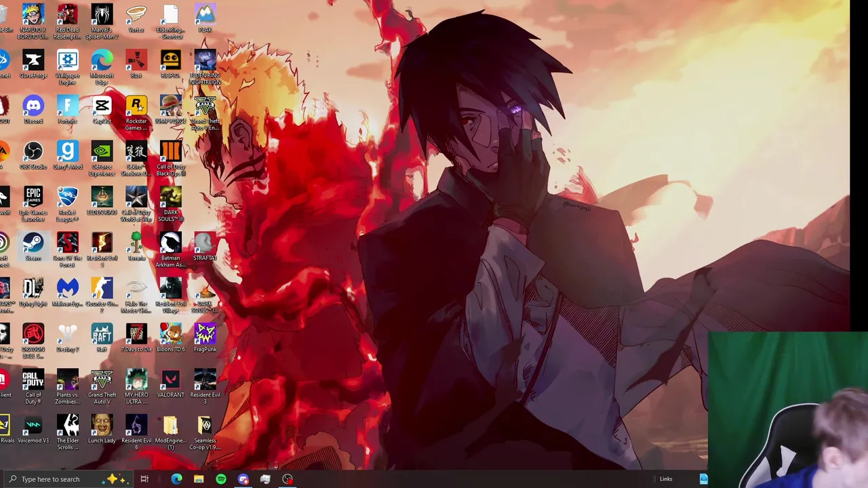Select Halo The Master Chief Collection icon
The width and height of the screenshot is (868, 488).
pos(136,295)
